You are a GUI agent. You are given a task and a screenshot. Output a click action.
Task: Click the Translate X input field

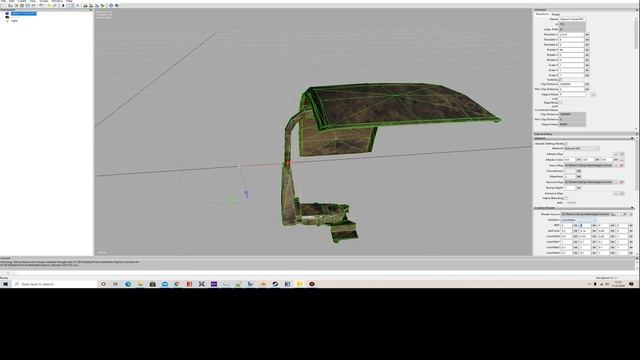pyautogui.click(x=571, y=35)
